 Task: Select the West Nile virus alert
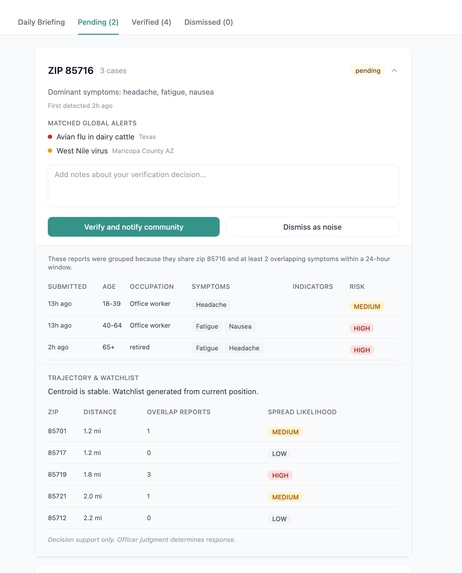(x=82, y=151)
